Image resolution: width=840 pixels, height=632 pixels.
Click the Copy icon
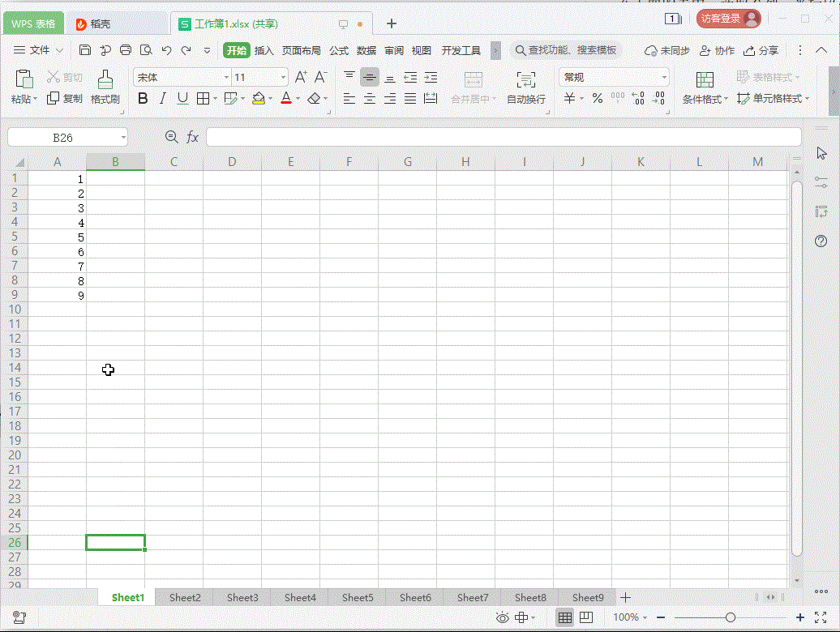click(x=53, y=99)
